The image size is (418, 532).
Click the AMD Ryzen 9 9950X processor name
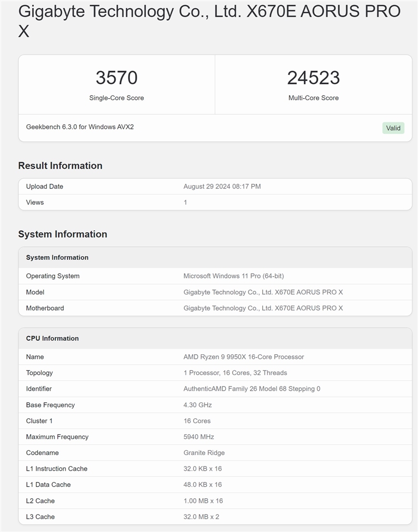point(244,357)
